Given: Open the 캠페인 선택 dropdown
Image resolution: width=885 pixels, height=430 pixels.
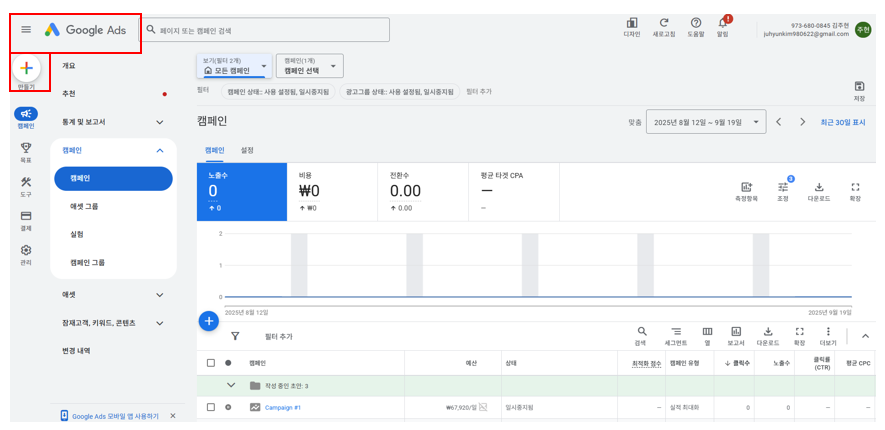Looking at the screenshot, I should [310, 66].
